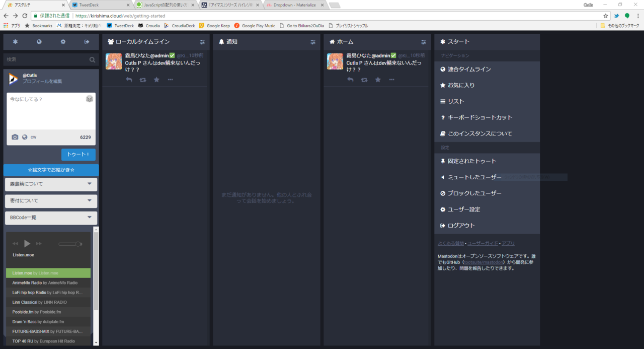
Task: Toggle the CW content warning button
Action: click(x=33, y=137)
